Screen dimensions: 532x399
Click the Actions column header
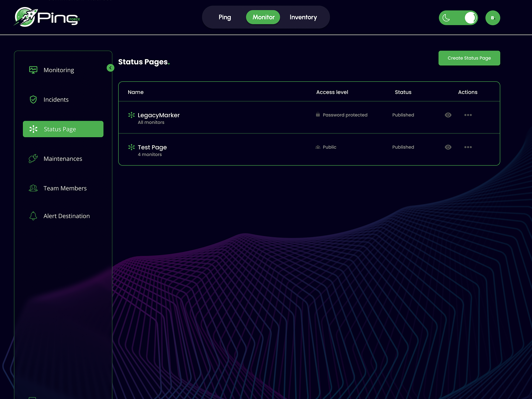click(468, 92)
